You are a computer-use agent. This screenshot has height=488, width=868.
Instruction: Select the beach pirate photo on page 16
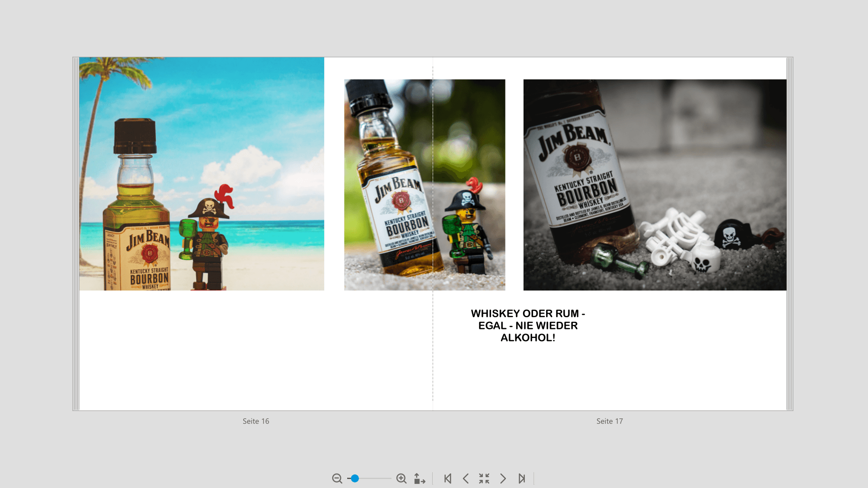(202, 174)
